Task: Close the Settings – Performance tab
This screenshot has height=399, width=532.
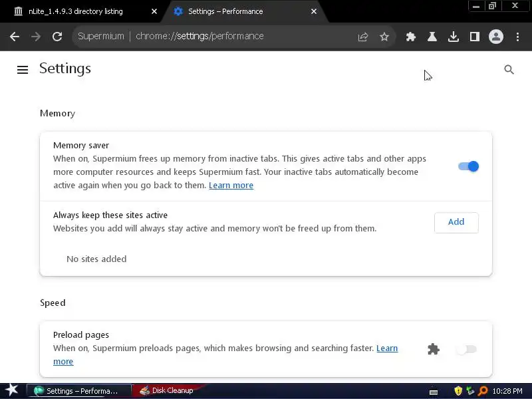Action: pyautogui.click(x=314, y=11)
